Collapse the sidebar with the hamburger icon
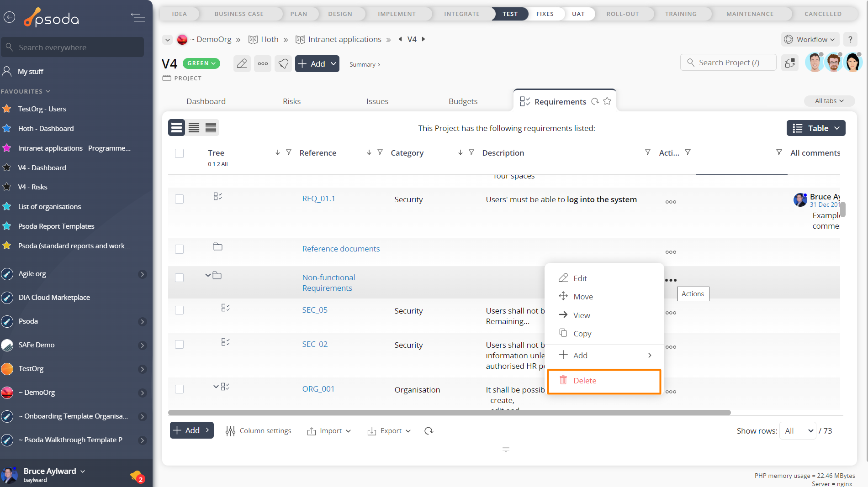Image resolution: width=868 pixels, height=487 pixels. [x=138, y=17]
